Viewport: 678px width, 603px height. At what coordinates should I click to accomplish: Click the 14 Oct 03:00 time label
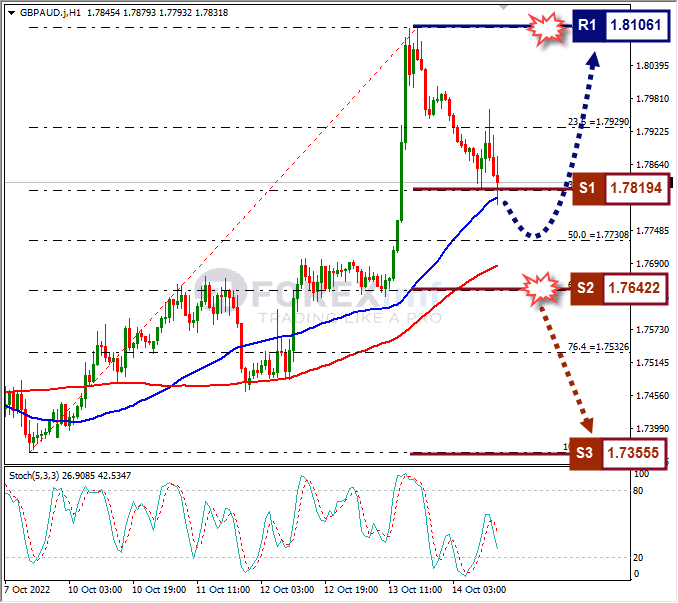[x=479, y=590]
